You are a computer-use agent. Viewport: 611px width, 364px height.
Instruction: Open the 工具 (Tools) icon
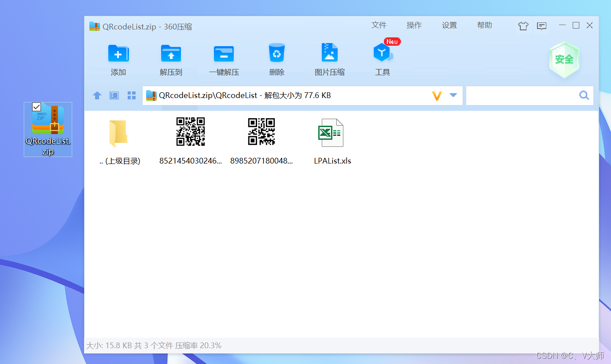pyautogui.click(x=382, y=53)
